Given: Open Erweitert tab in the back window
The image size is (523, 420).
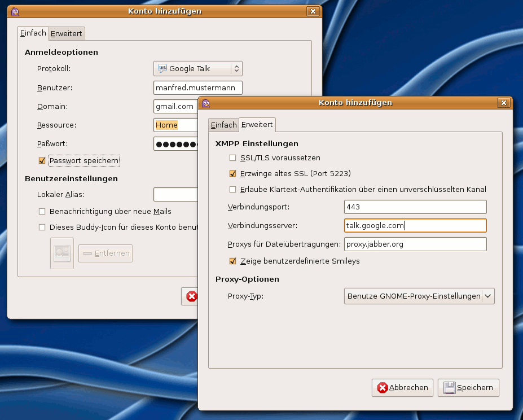Looking at the screenshot, I should point(67,33).
